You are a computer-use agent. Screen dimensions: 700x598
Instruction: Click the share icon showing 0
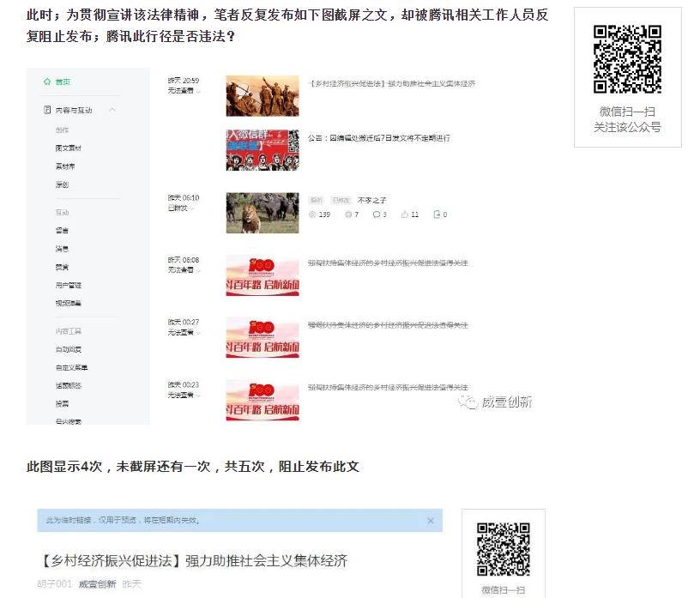pyautogui.click(x=437, y=214)
